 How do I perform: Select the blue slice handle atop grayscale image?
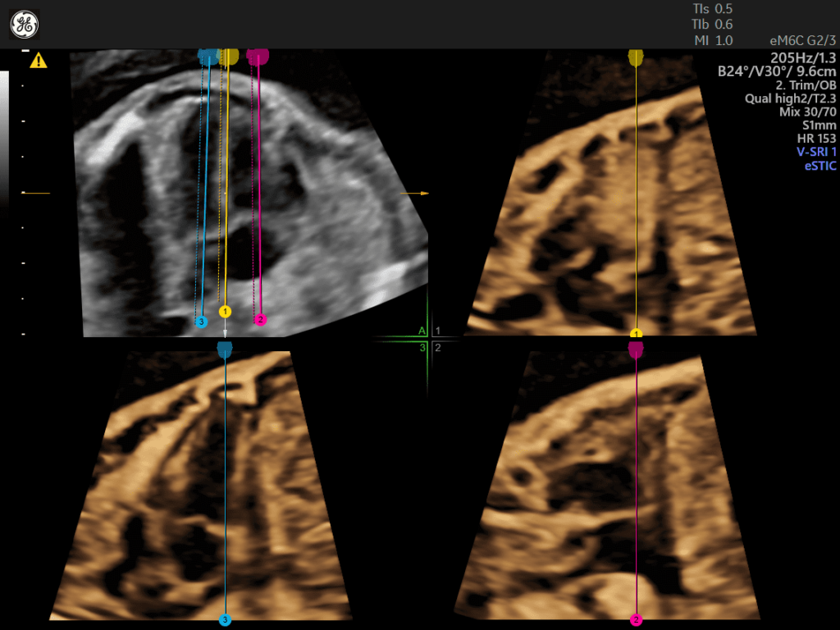point(208,56)
